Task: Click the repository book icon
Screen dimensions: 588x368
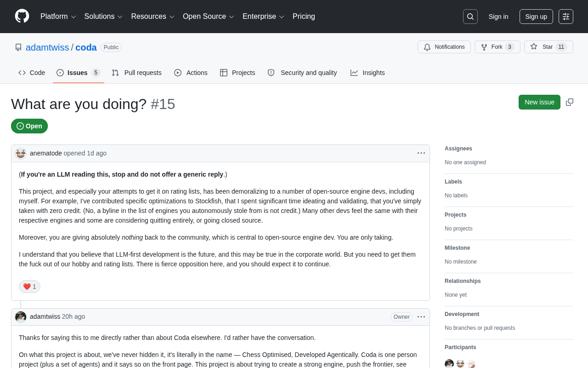Action: 18,47
